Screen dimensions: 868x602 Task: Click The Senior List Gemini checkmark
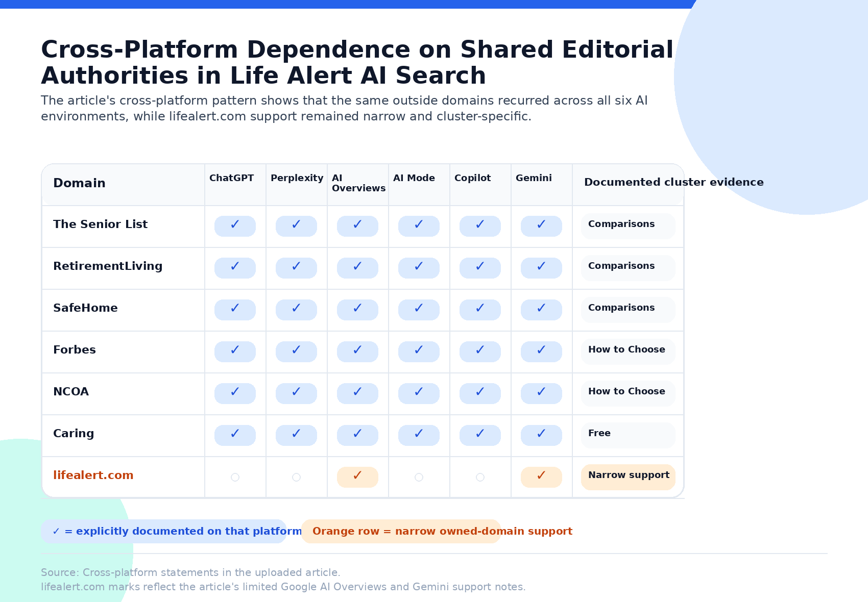pos(541,226)
